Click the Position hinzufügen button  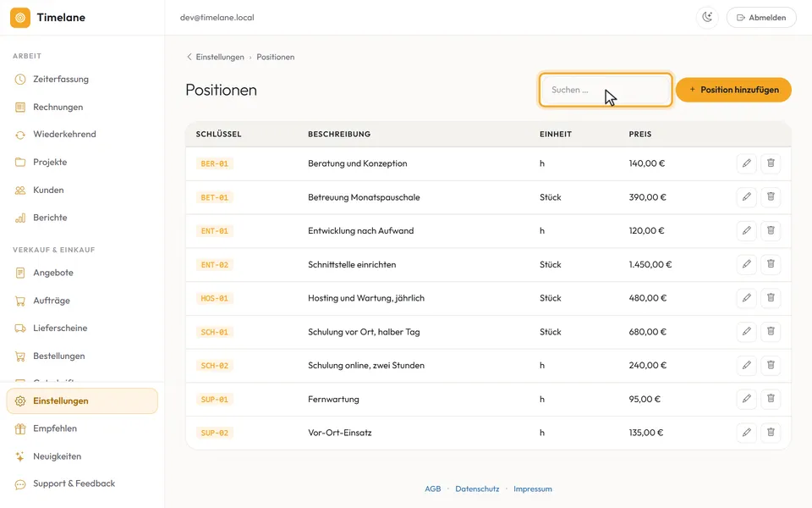[733, 90]
